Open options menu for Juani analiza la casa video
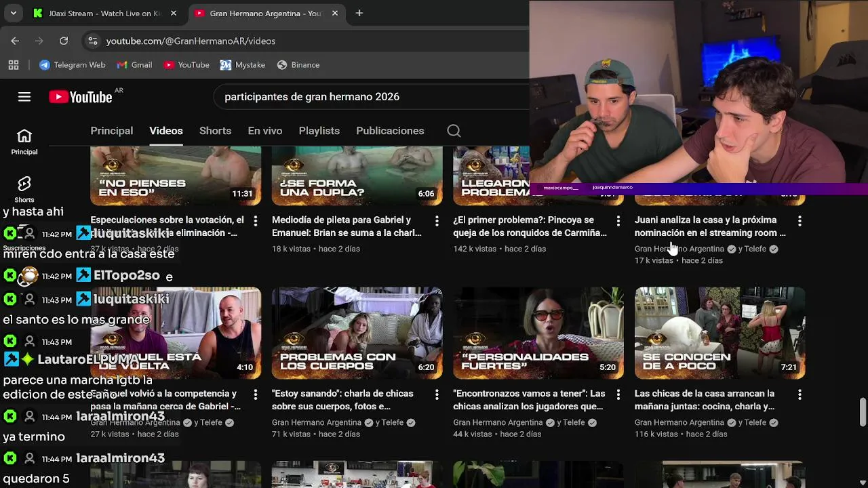 click(800, 221)
